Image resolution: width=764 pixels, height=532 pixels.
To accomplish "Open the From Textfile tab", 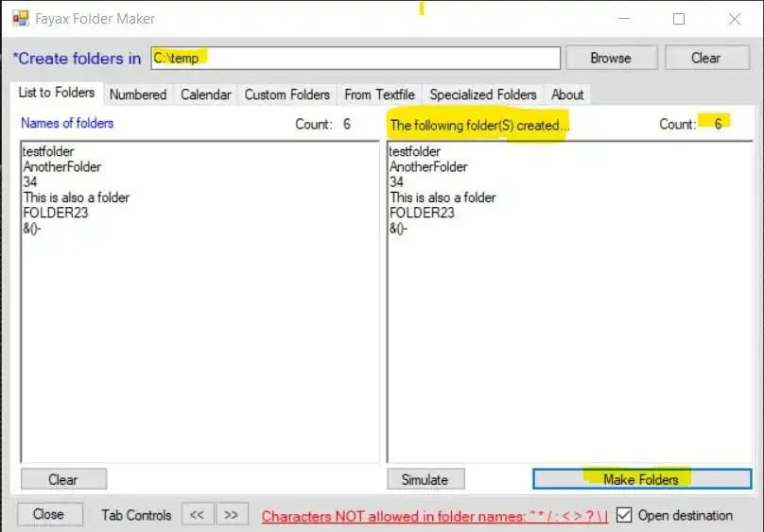I will (x=379, y=94).
